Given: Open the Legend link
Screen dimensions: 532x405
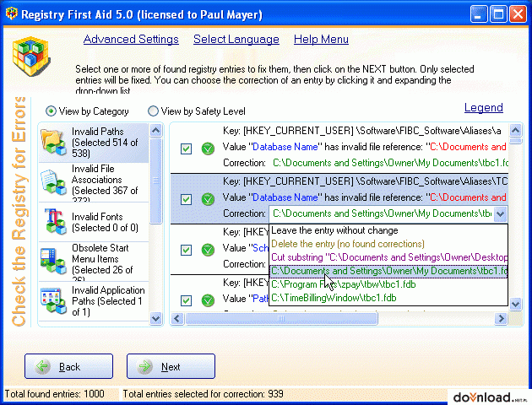Looking at the screenshot, I should tap(484, 108).
